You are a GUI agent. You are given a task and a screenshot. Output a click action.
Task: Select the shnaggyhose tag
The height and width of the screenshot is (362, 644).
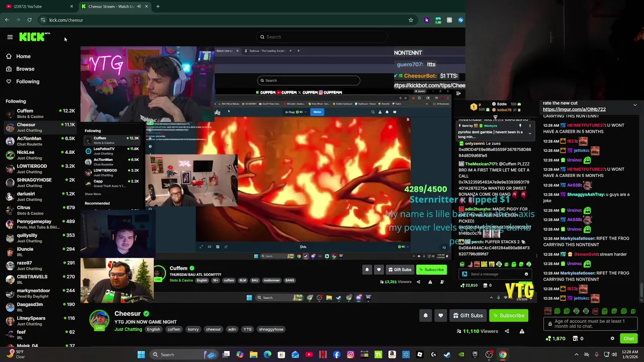coord(271,329)
